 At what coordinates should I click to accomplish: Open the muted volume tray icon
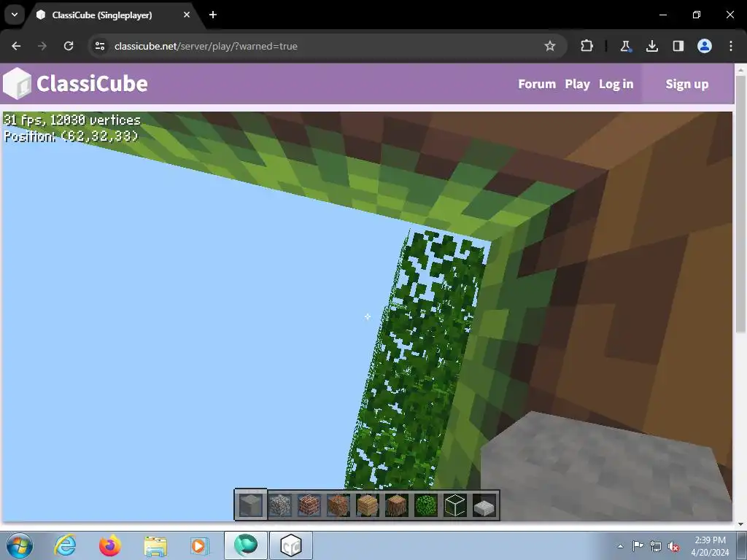(x=673, y=546)
